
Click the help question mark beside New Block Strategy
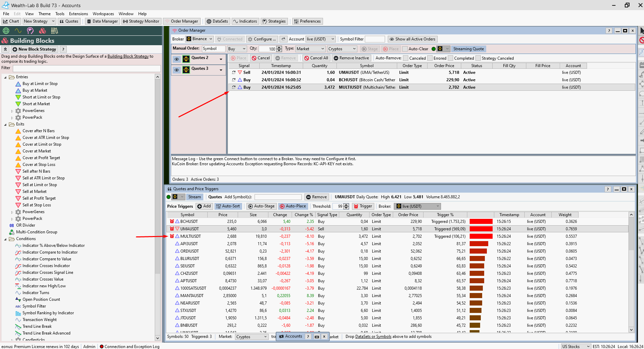pos(63,49)
